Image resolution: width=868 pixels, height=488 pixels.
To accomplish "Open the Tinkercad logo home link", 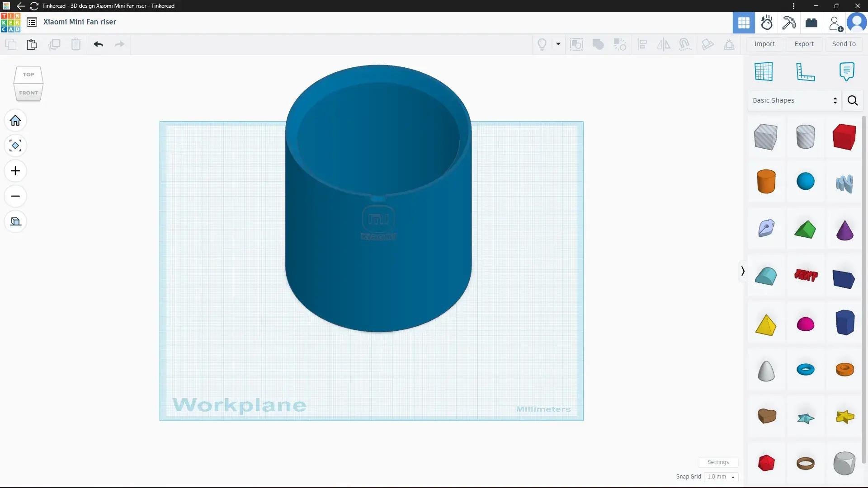I will [x=10, y=22].
